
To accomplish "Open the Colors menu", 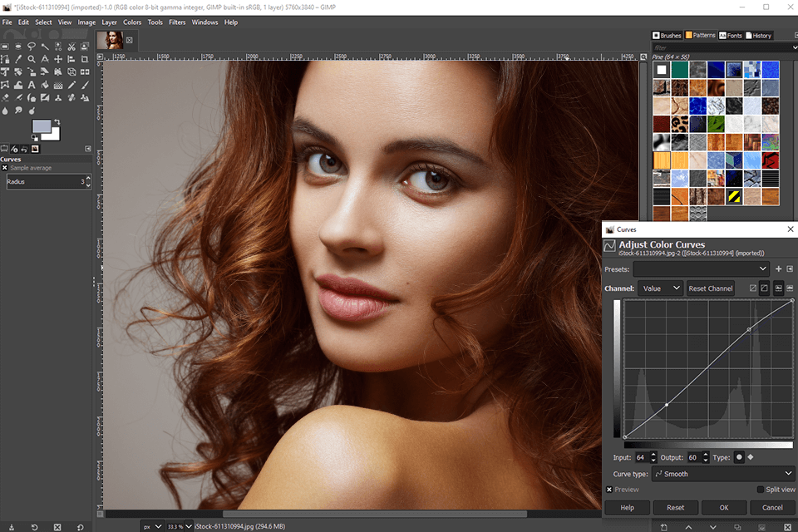I will [x=132, y=22].
